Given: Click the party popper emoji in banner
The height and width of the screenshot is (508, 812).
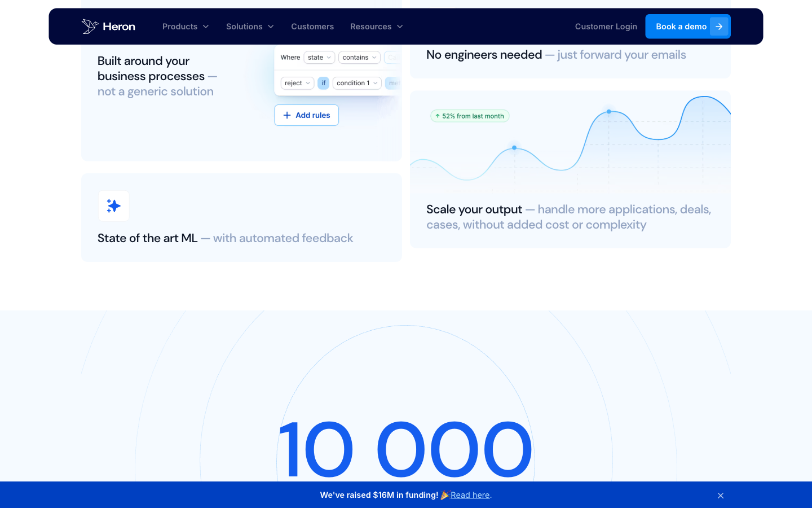Looking at the screenshot, I should 445,495.
